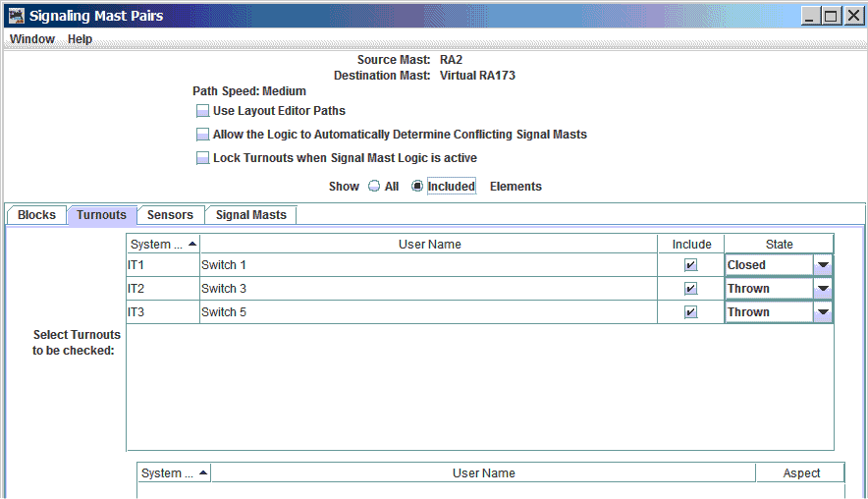Click the Path Speed: Medium label

click(x=249, y=91)
